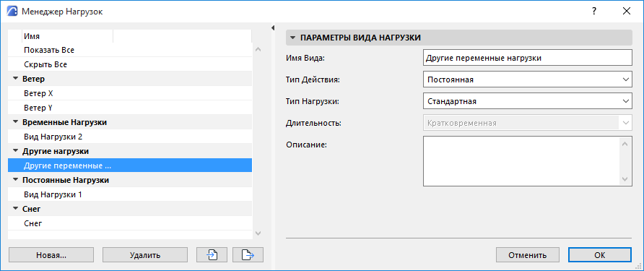Collapse the ПАРАМЕТРЫ ВИДА НАГРУЗКИ section
644x271 pixels.
pos(292,38)
